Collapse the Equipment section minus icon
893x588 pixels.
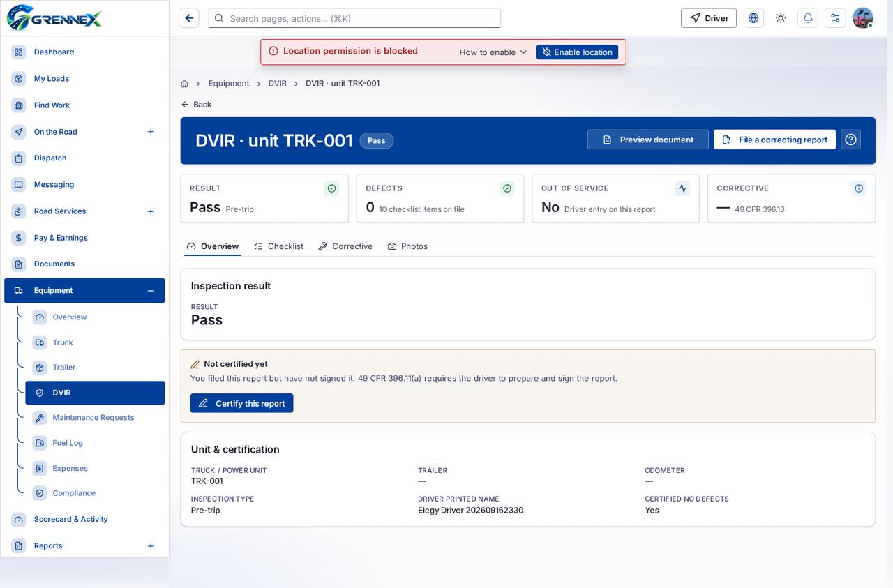click(x=151, y=291)
